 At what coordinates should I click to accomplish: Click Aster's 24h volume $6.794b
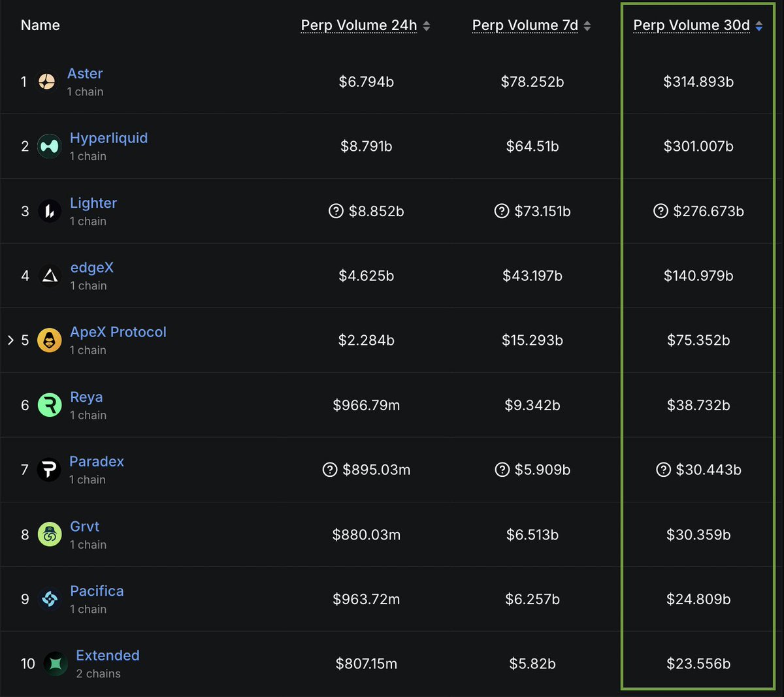[x=367, y=82]
